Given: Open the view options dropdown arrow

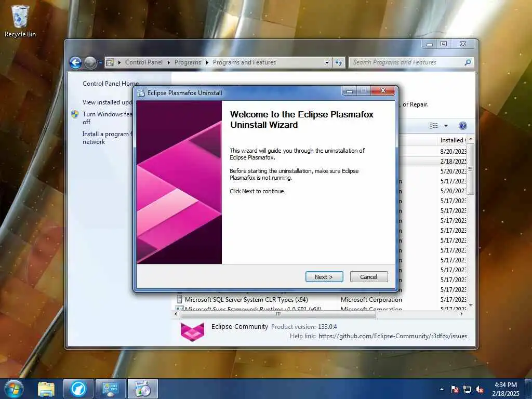Looking at the screenshot, I should click(x=446, y=126).
